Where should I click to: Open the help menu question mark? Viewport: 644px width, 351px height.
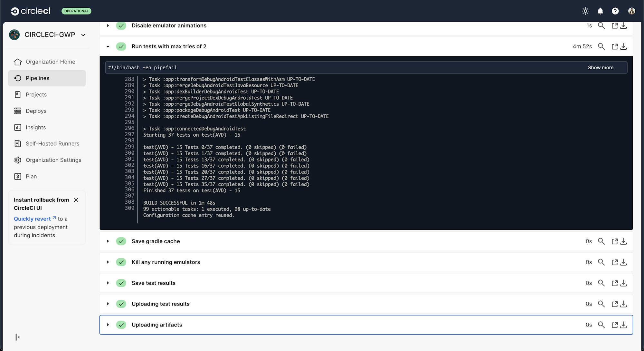pos(615,11)
